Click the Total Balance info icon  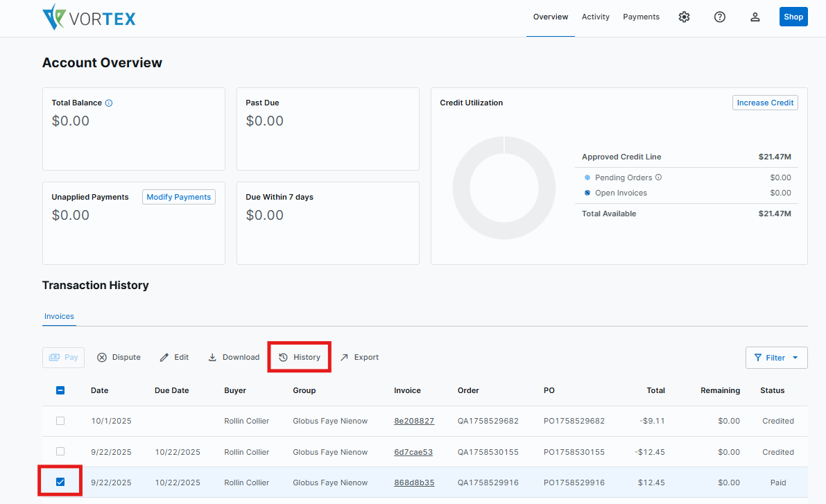109,103
